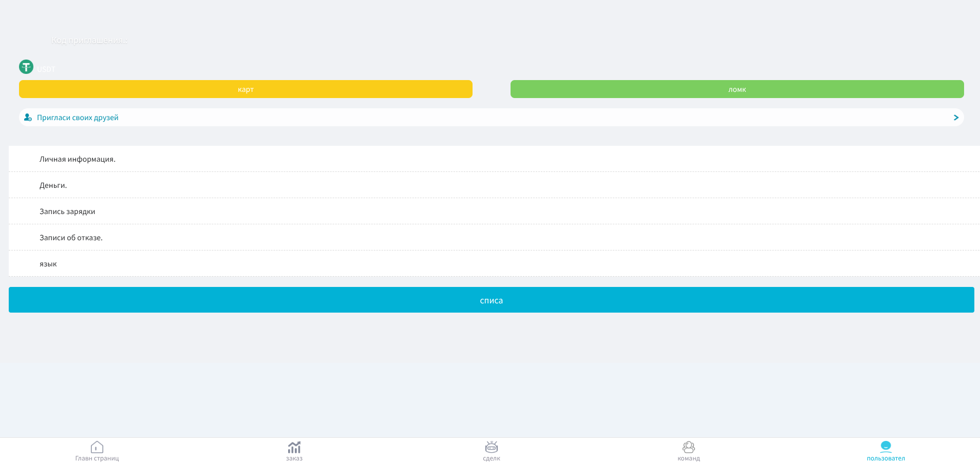Expand the invite friends chevron arrow

(x=956, y=118)
